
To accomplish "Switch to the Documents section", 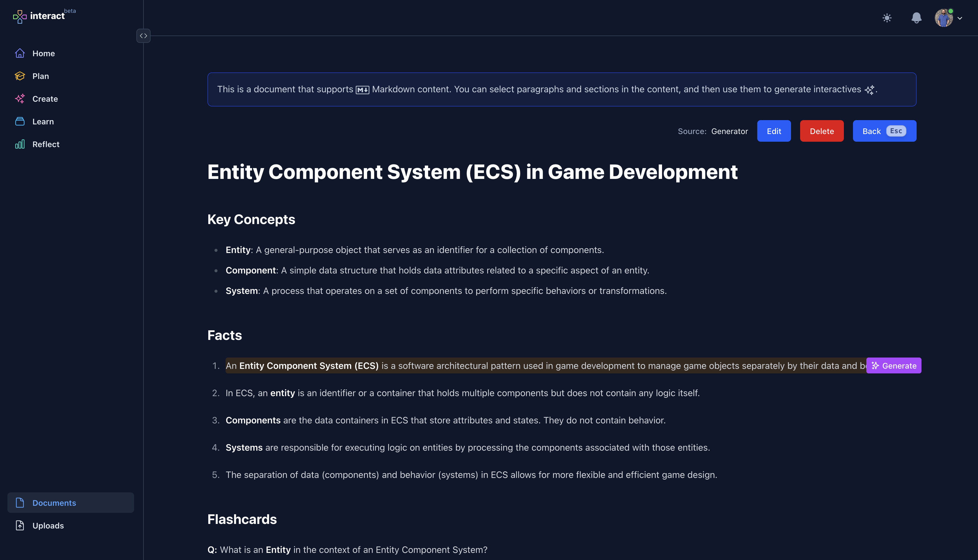I will (x=54, y=503).
